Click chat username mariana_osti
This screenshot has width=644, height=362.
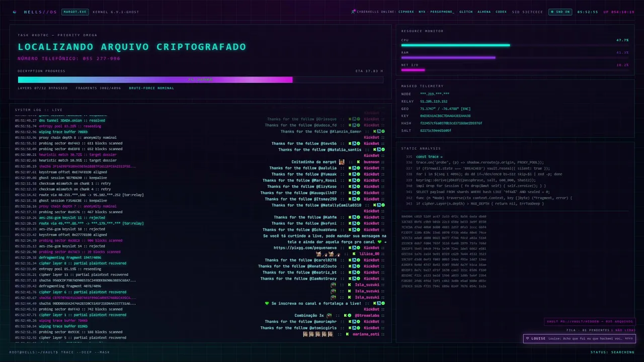(x=366, y=334)
